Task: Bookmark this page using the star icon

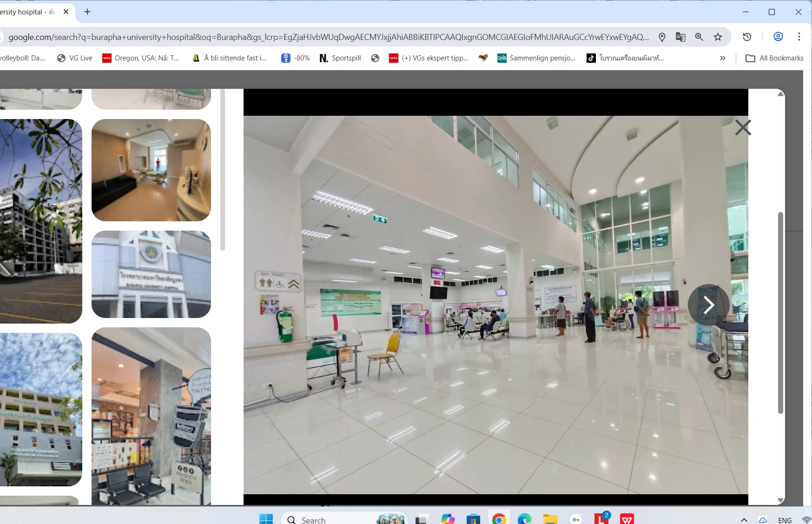Action: (718, 37)
